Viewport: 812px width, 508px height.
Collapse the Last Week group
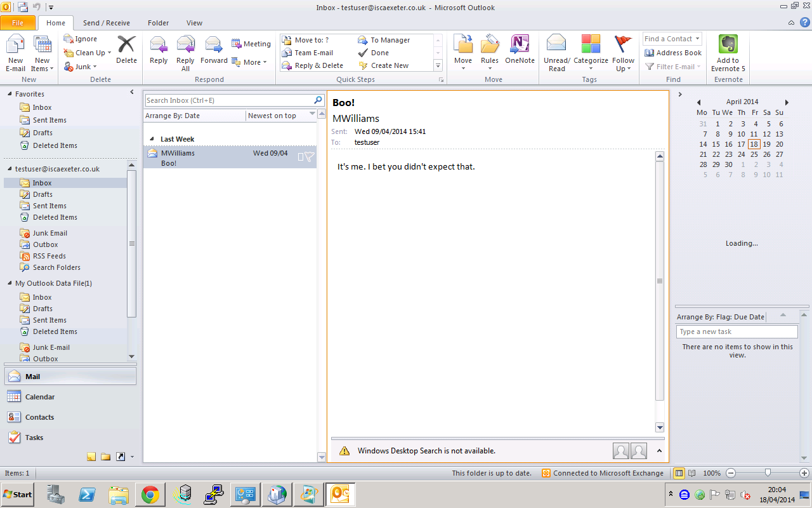coord(152,139)
